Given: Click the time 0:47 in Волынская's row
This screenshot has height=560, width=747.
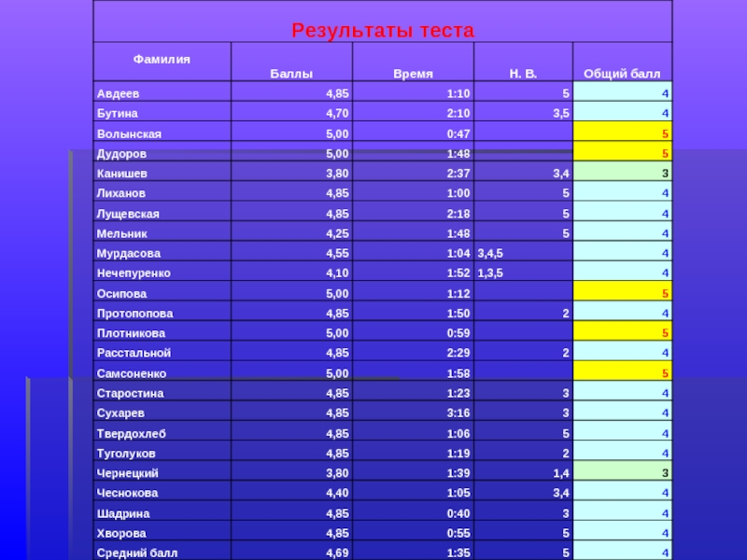Looking at the screenshot, I should pos(458,133).
